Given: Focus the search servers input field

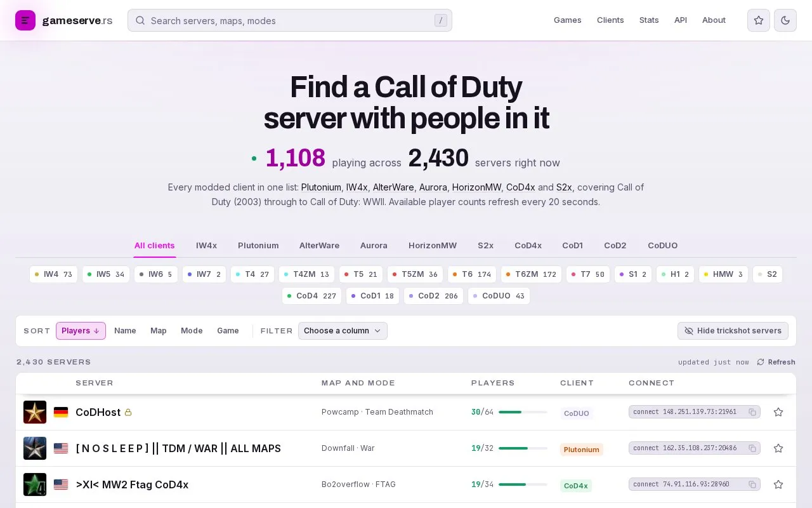Looking at the screenshot, I should [290, 20].
